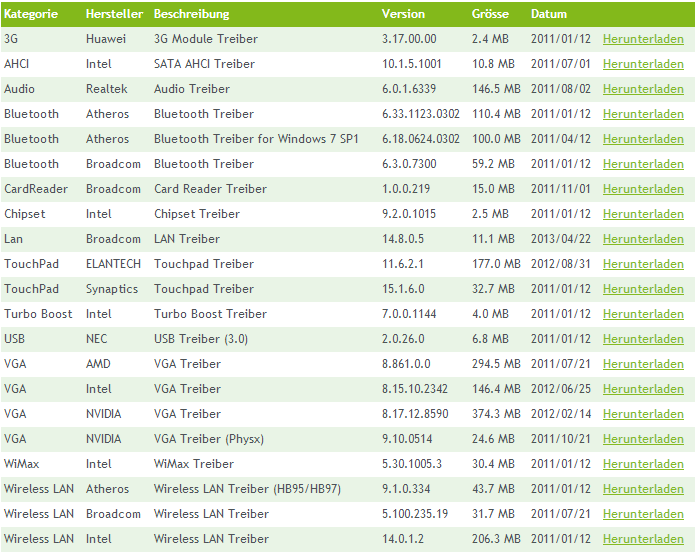Select version number 9.10.0514
This screenshot has width=695, height=553.
[x=407, y=439]
